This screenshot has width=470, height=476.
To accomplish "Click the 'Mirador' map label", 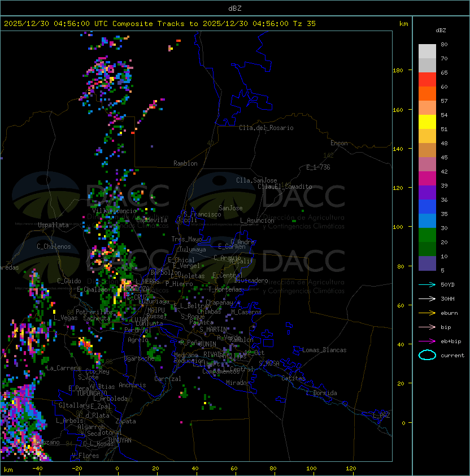I will (238, 383).
